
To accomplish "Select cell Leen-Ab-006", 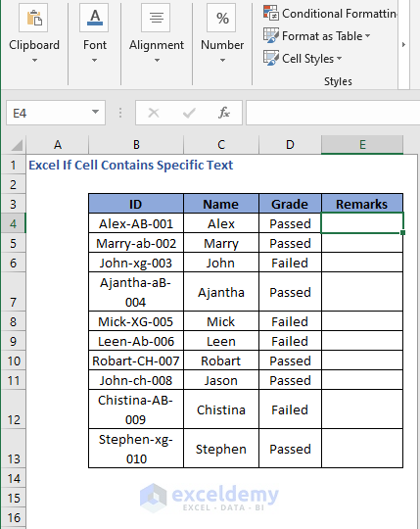I will point(136,341).
